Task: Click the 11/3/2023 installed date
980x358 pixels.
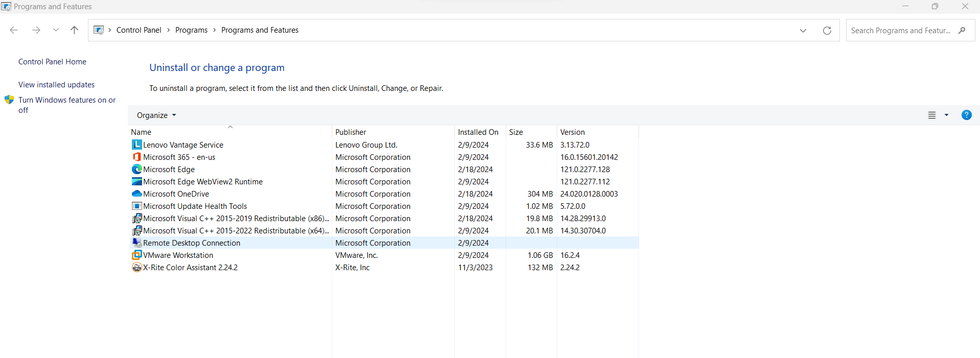Action: 475,268
